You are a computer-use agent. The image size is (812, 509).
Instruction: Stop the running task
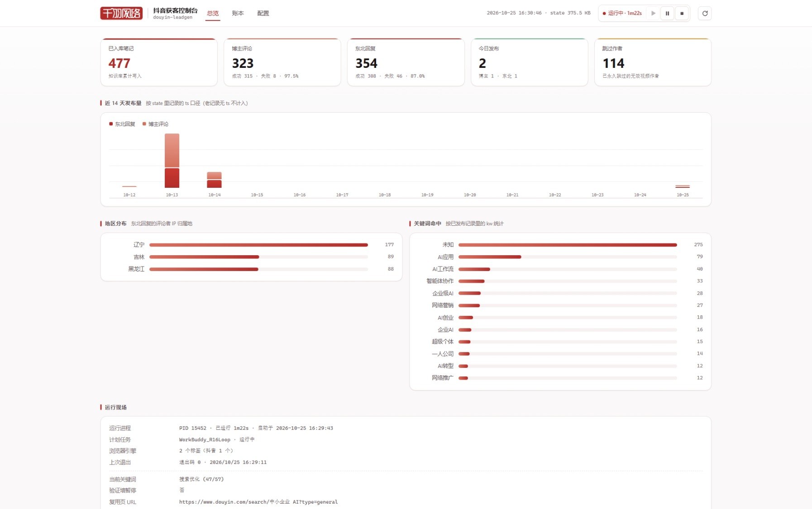click(x=682, y=13)
